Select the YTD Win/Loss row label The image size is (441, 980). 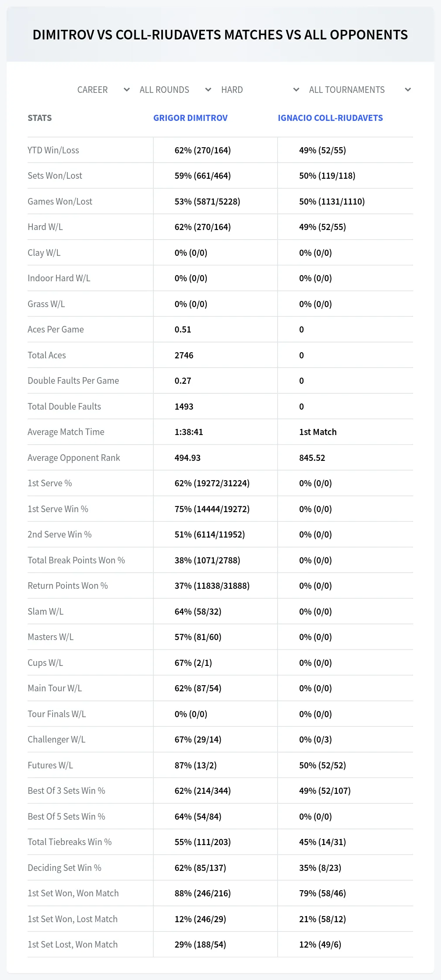(x=53, y=150)
